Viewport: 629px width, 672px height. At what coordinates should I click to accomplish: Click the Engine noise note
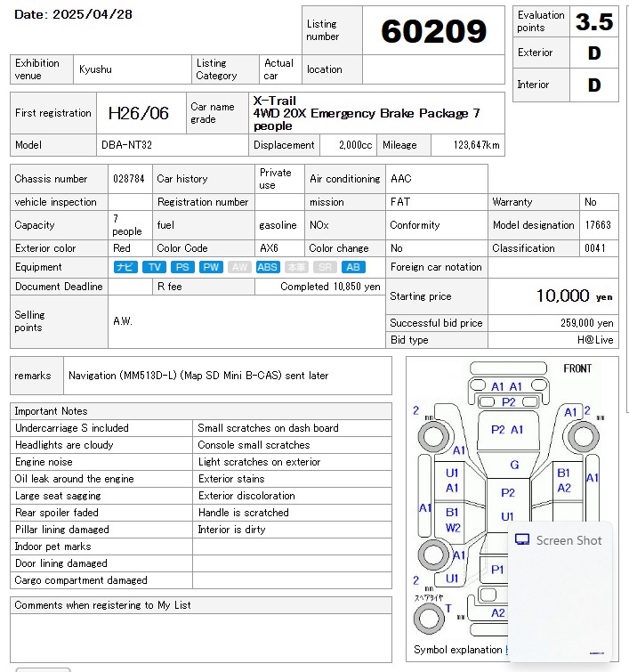point(44,462)
